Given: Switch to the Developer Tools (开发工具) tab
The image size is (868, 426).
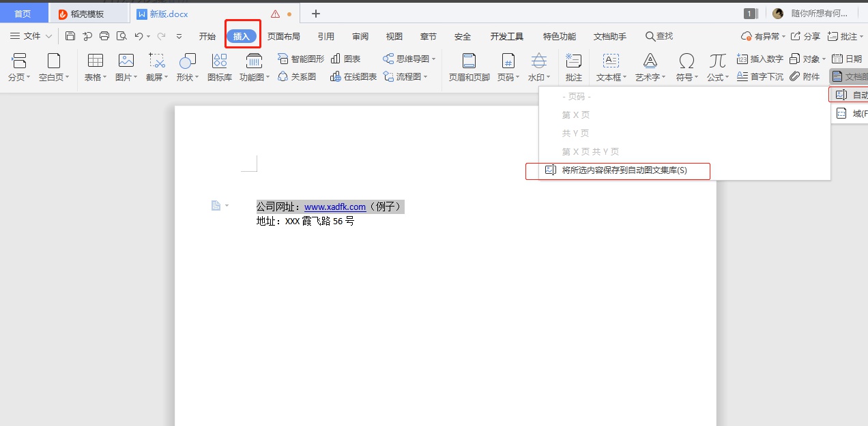Looking at the screenshot, I should pyautogui.click(x=507, y=36).
